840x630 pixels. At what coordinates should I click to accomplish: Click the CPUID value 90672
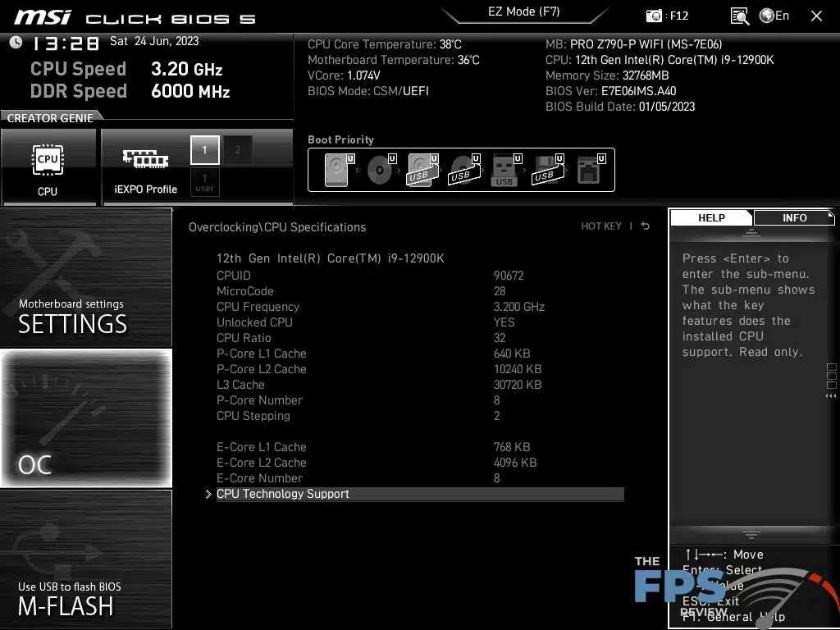tap(509, 276)
